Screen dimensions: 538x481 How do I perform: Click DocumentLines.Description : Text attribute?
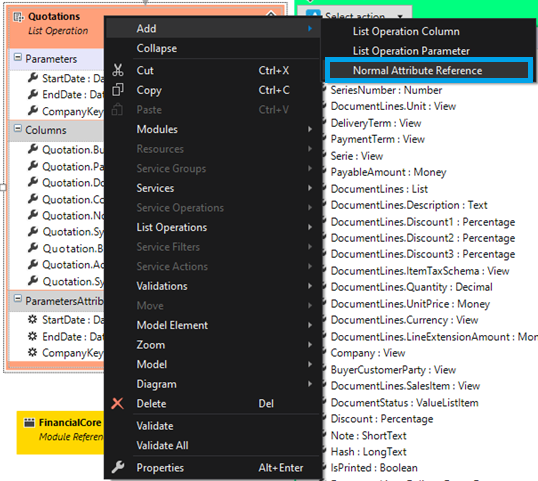(x=409, y=205)
